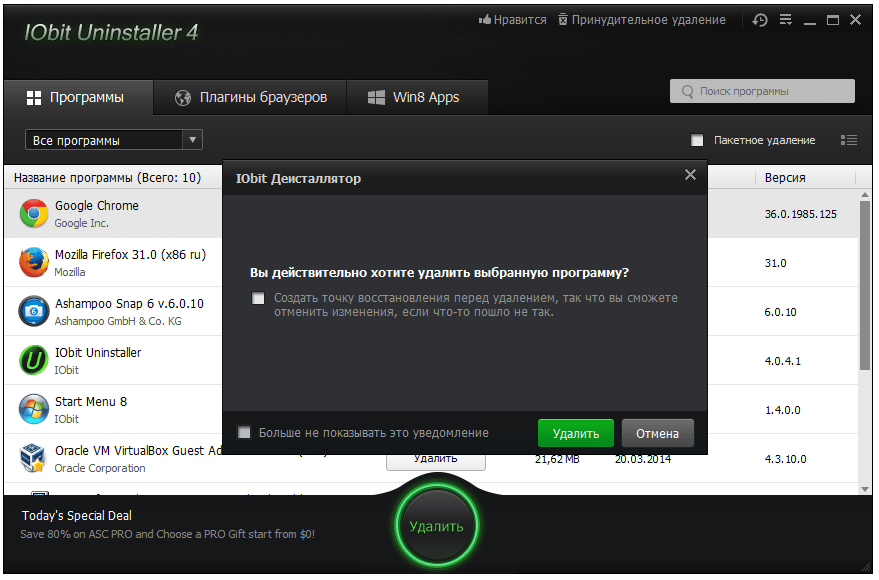Toggle the Пакетное удаление checkbox
Image resolution: width=879 pixels, height=580 pixels.
(x=697, y=140)
